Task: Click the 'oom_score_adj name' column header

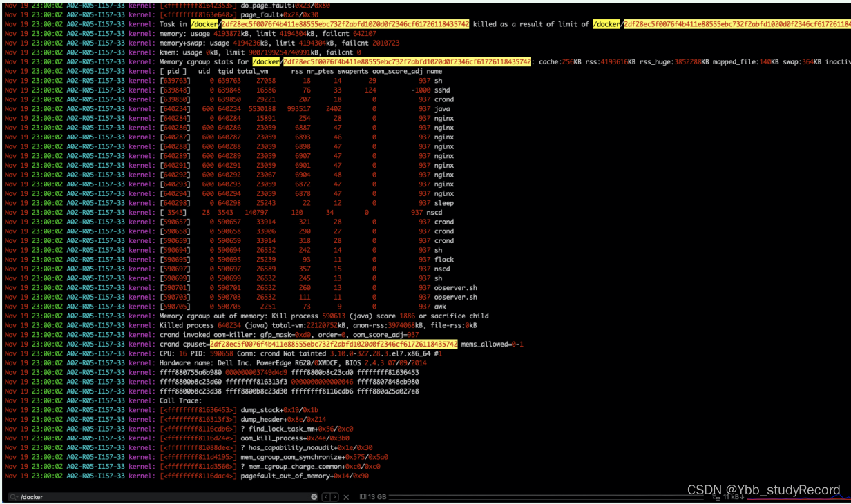Action: [x=408, y=71]
